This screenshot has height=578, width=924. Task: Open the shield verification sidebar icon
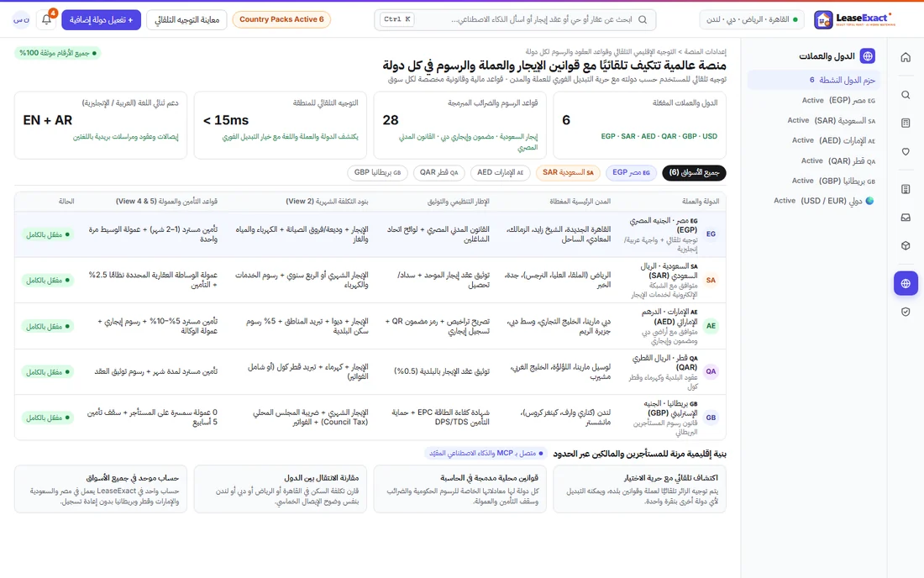coord(906,312)
